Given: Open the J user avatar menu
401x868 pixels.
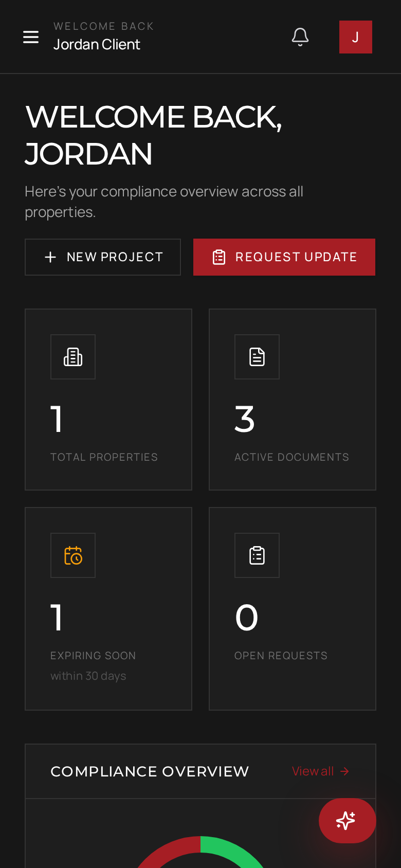Looking at the screenshot, I should tap(356, 37).
